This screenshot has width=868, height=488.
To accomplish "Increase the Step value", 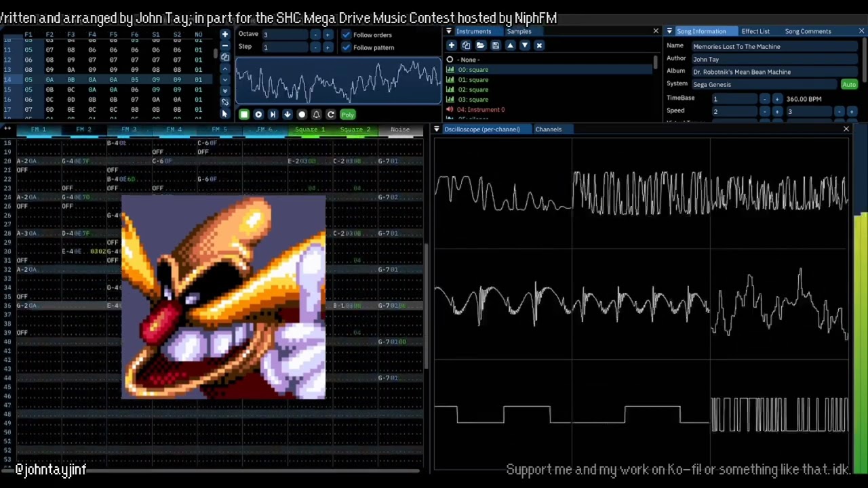I will pyautogui.click(x=328, y=47).
